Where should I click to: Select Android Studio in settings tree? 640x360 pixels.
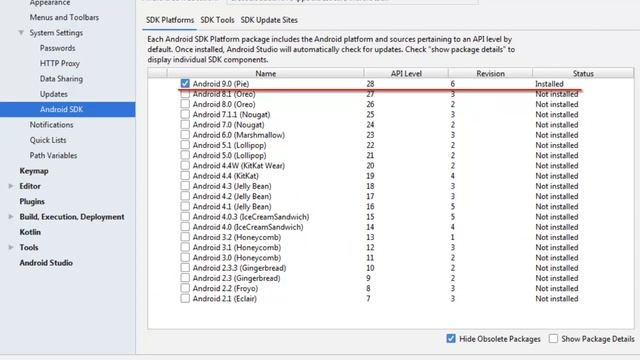coord(46,262)
